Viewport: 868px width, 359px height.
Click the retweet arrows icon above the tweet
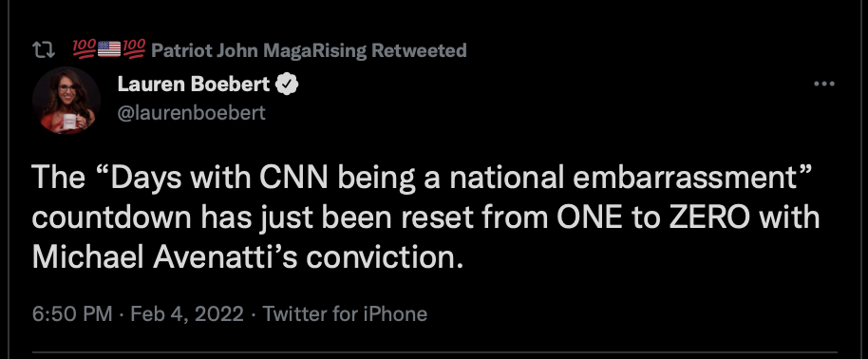(x=44, y=50)
